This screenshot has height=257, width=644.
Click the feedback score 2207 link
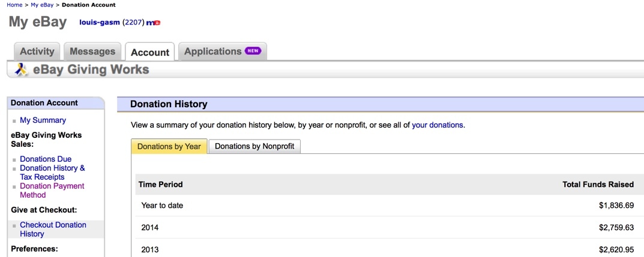click(133, 23)
